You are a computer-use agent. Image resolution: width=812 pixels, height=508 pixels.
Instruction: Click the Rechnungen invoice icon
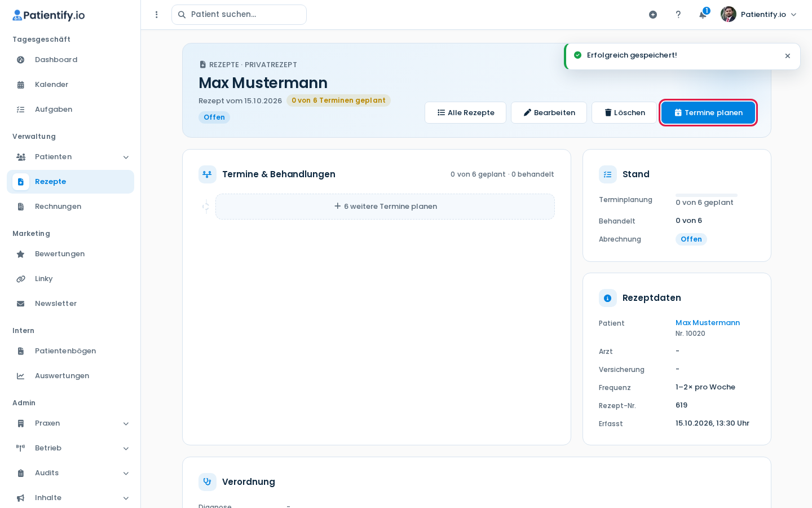coord(21,207)
